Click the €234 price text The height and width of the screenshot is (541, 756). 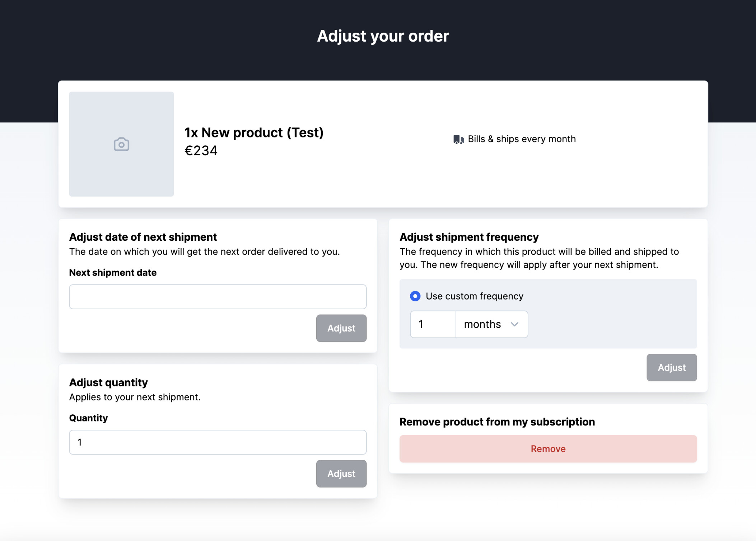201,151
